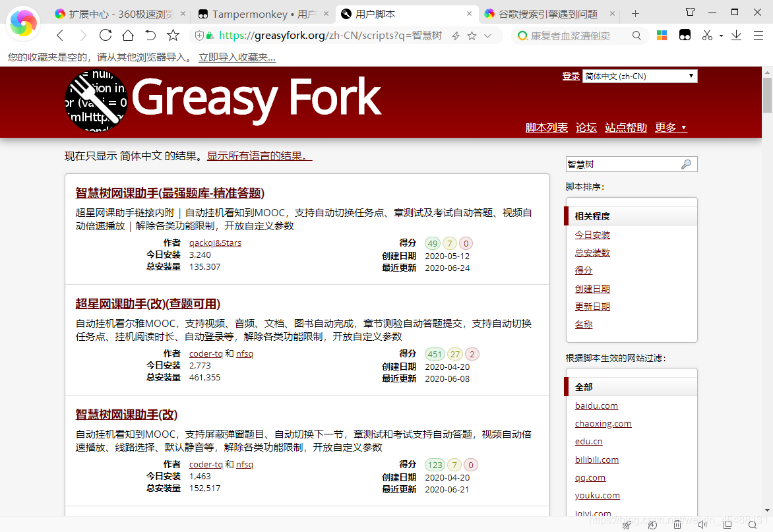The width and height of the screenshot is (773, 532).
Task: Open the 简体中文 language dropdown
Action: (640, 76)
